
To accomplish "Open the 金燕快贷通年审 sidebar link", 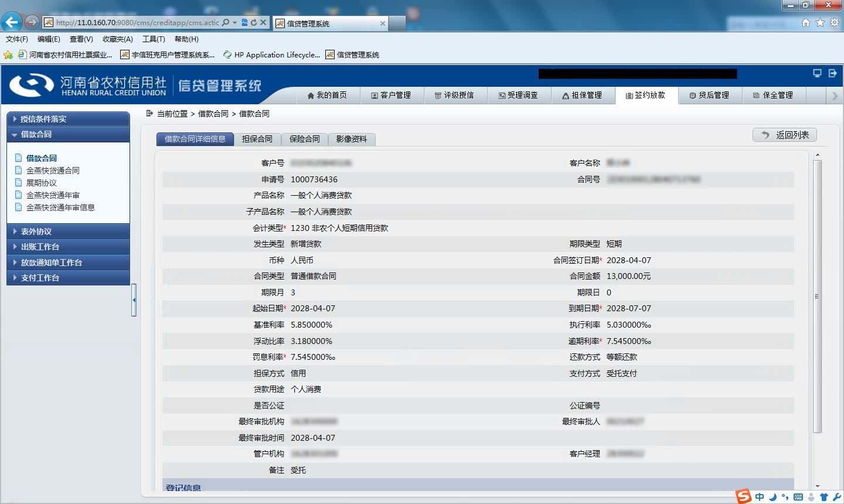I will (53, 195).
